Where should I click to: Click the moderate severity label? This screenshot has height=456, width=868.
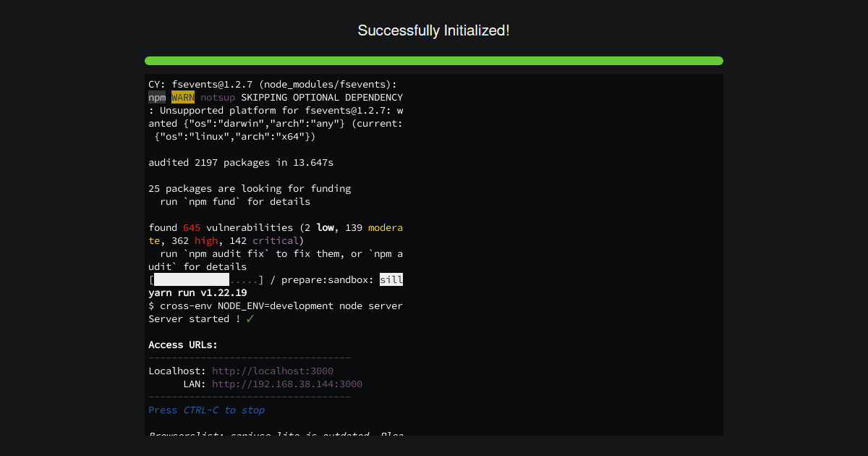[386, 227]
